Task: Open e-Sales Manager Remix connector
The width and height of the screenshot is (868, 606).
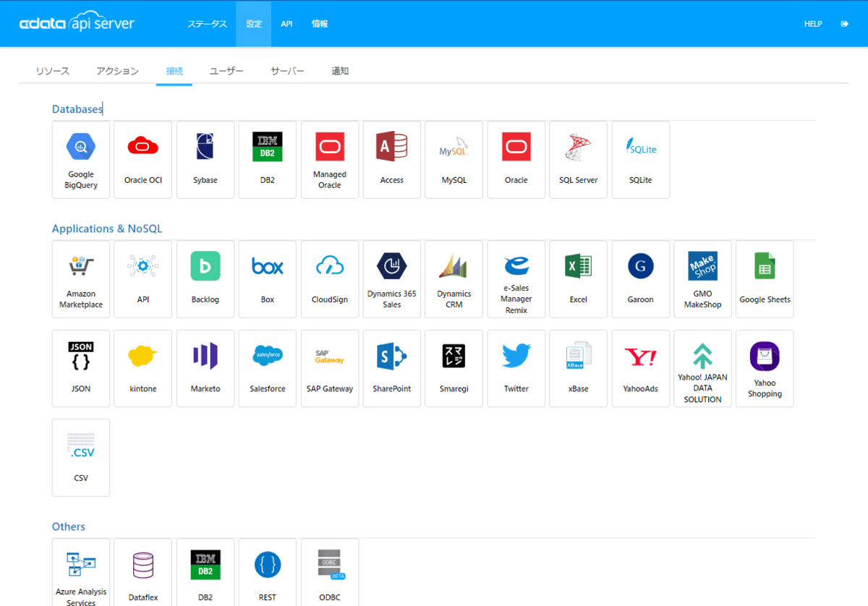Action: [516, 279]
